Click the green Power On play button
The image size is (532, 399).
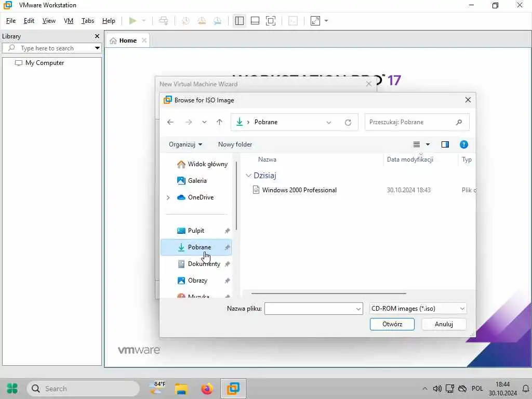point(132,21)
